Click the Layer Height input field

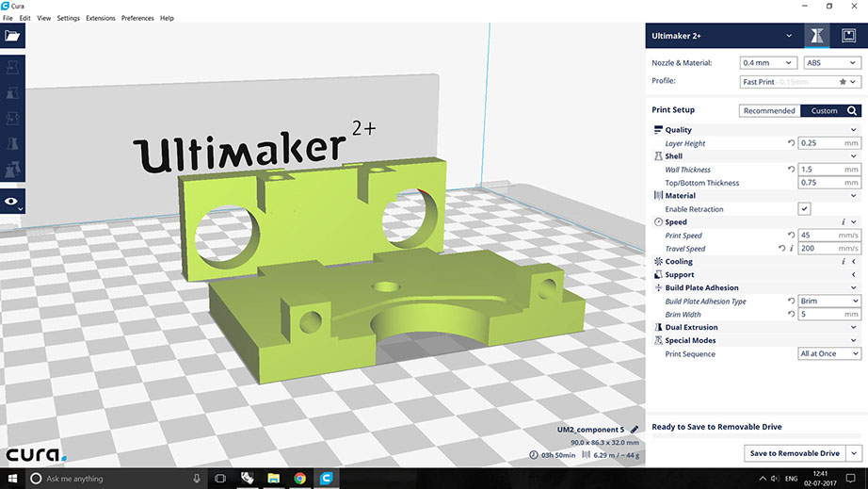point(829,143)
